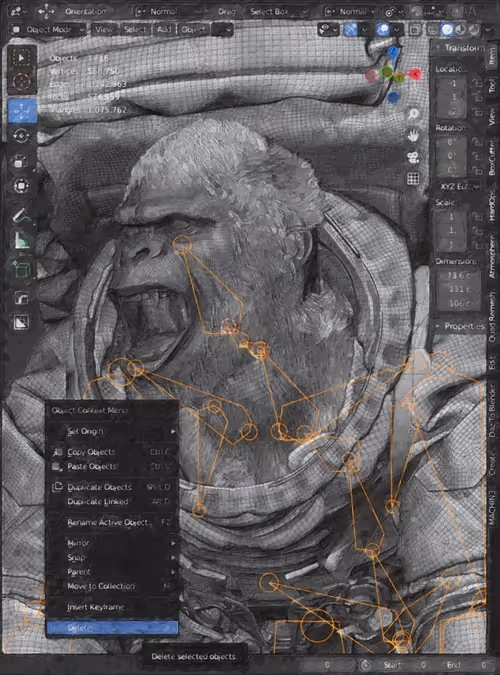Select the Select Box tool icon

21,57
